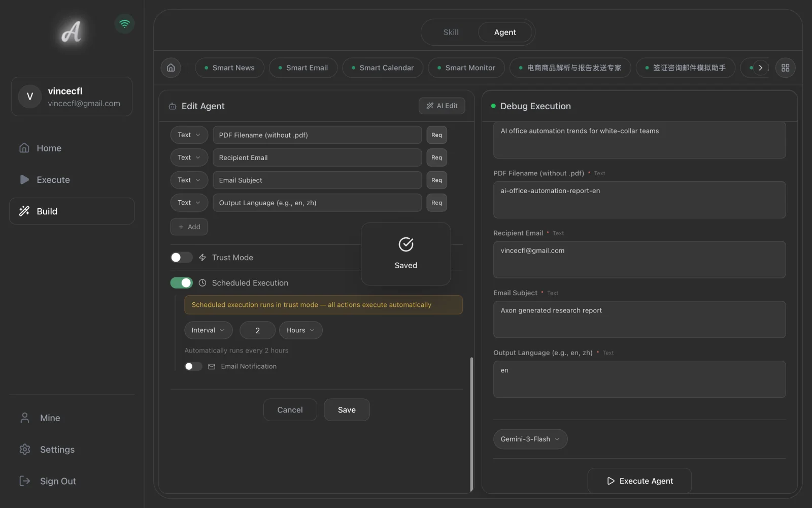Toggle Req on Recipient Email field

click(436, 157)
